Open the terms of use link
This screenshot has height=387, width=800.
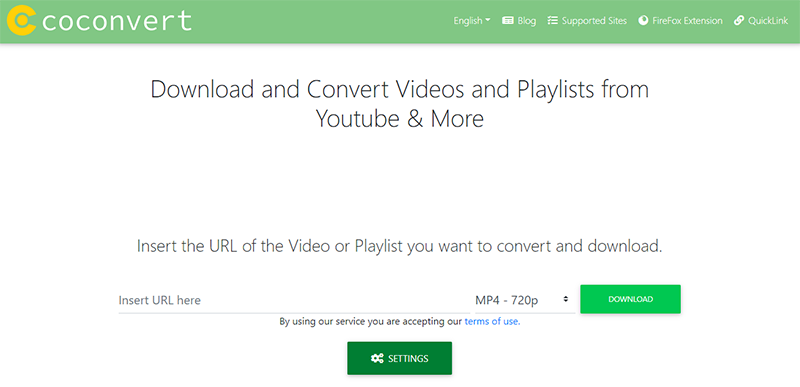coord(492,322)
